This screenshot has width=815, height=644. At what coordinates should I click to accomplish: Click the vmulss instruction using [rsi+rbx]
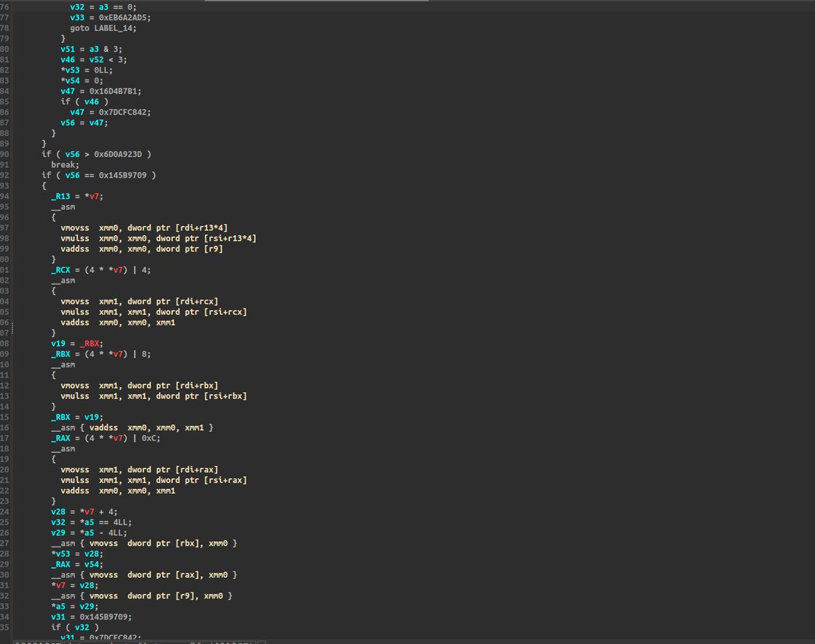[153, 397]
